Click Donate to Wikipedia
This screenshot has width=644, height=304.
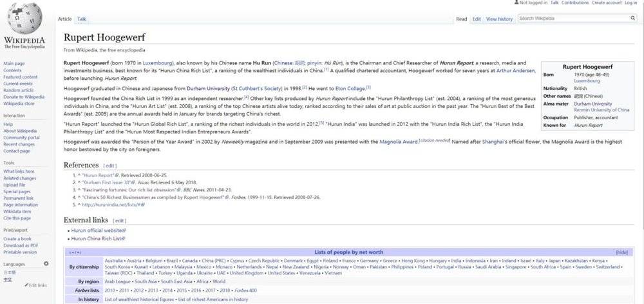click(x=24, y=97)
